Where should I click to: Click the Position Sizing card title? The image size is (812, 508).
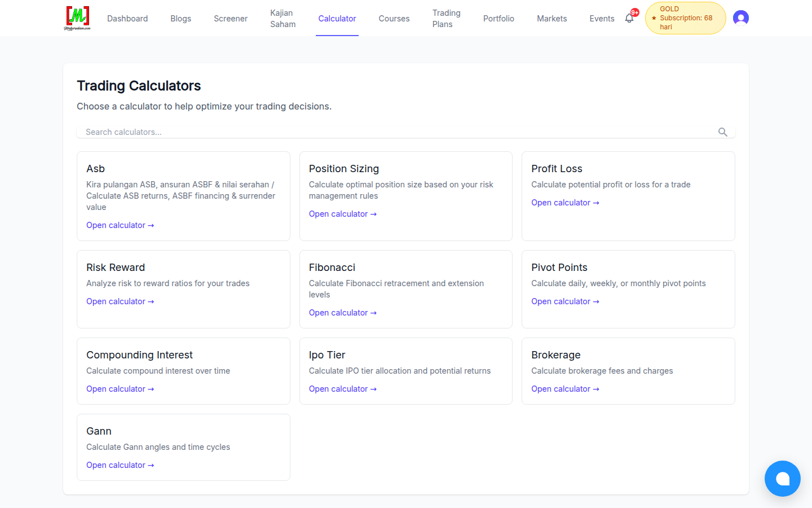(344, 169)
